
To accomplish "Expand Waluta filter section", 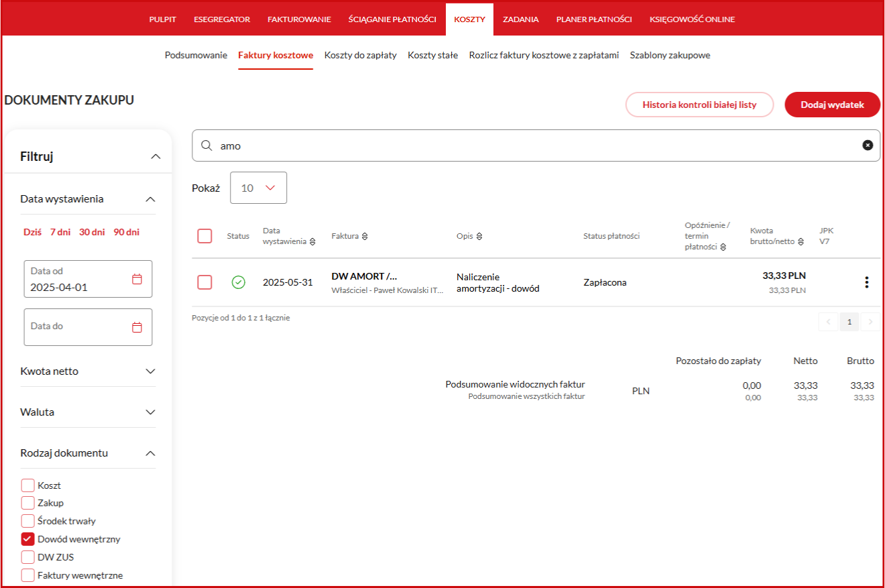I will click(150, 412).
